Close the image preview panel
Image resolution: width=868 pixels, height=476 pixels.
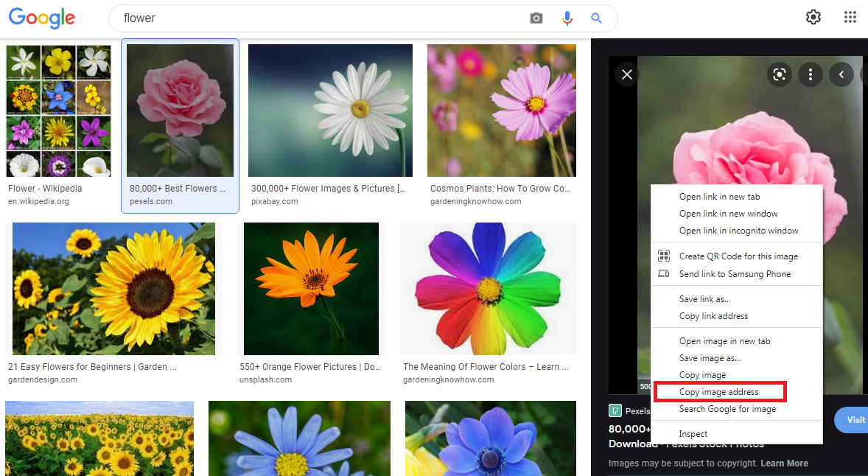(x=626, y=74)
